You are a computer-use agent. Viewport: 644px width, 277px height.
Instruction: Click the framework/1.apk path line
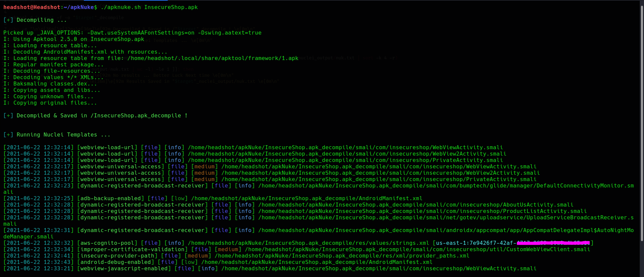tap(151, 58)
